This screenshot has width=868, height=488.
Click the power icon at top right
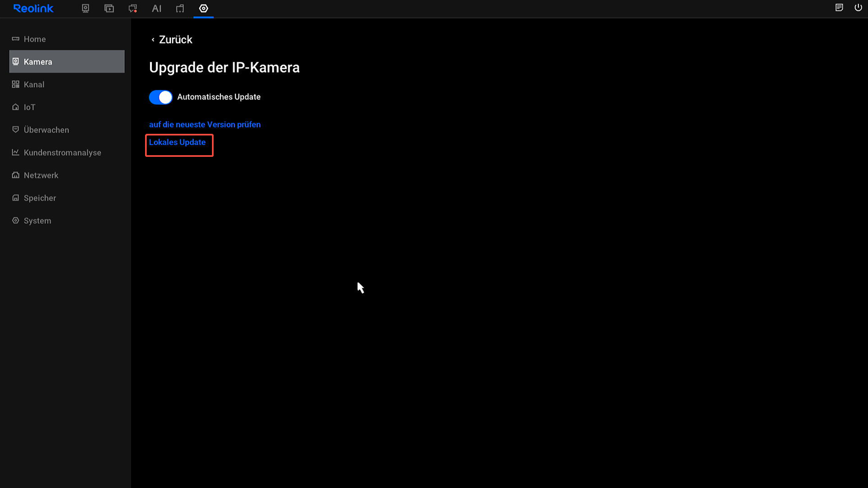[x=858, y=8]
